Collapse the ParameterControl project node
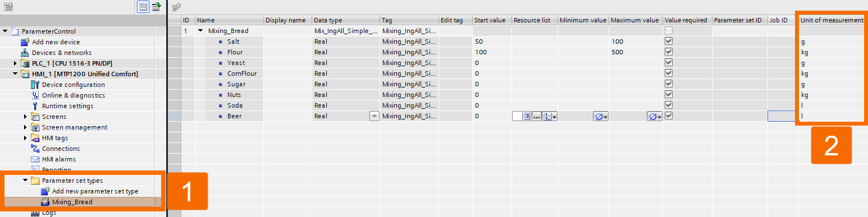The image size is (868, 217). tap(6, 31)
